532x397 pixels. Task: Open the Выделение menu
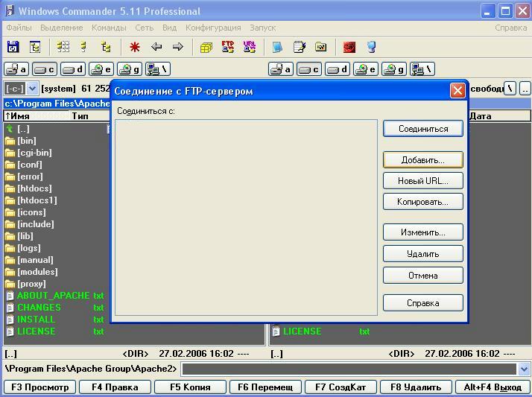61,28
